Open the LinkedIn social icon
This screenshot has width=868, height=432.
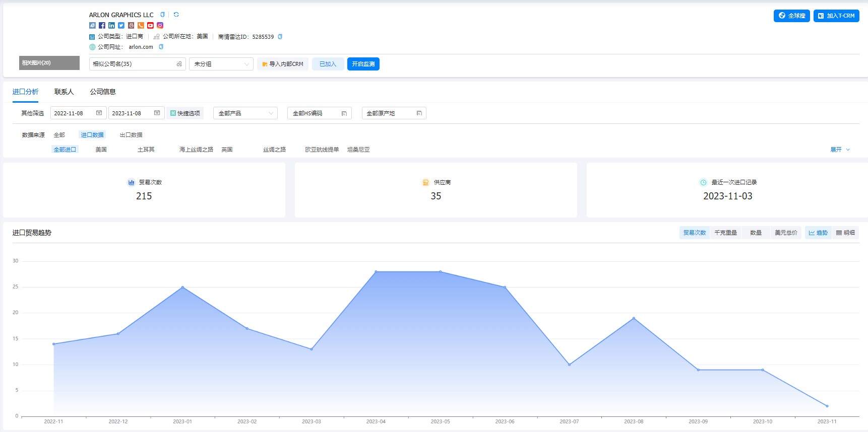[111, 25]
